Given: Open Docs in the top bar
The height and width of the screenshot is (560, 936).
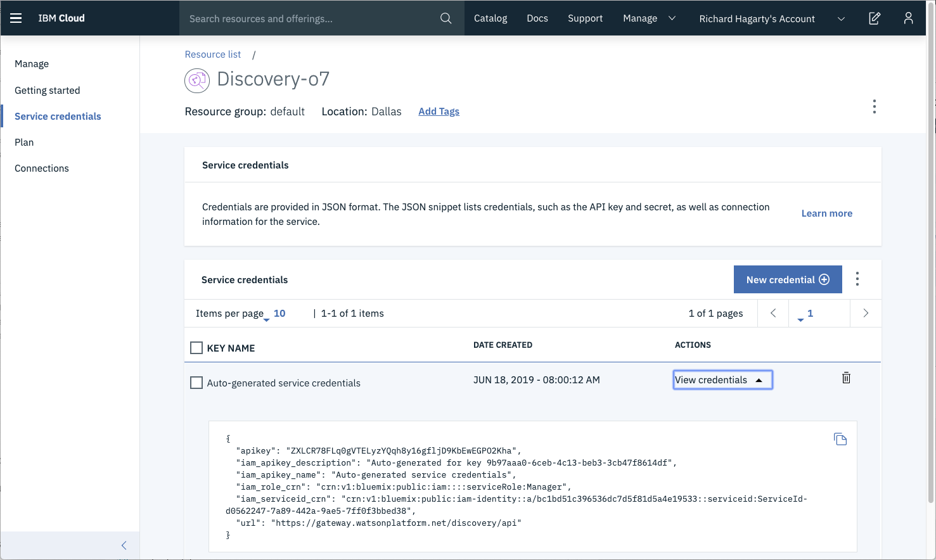Looking at the screenshot, I should 537,18.
